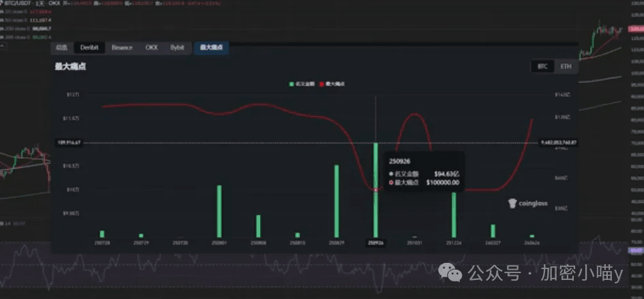The width and height of the screenshot is (644, 299).
Task: Click the tiny green bar for 260626
Action: 532,236
